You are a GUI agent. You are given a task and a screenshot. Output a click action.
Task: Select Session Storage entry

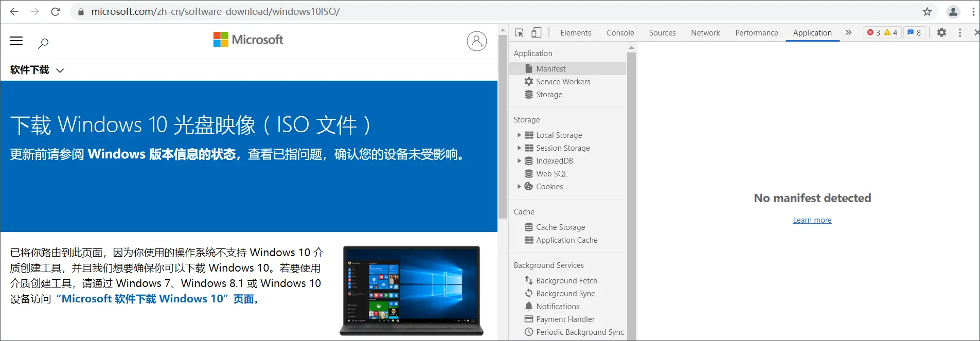(x=563, y=148)
